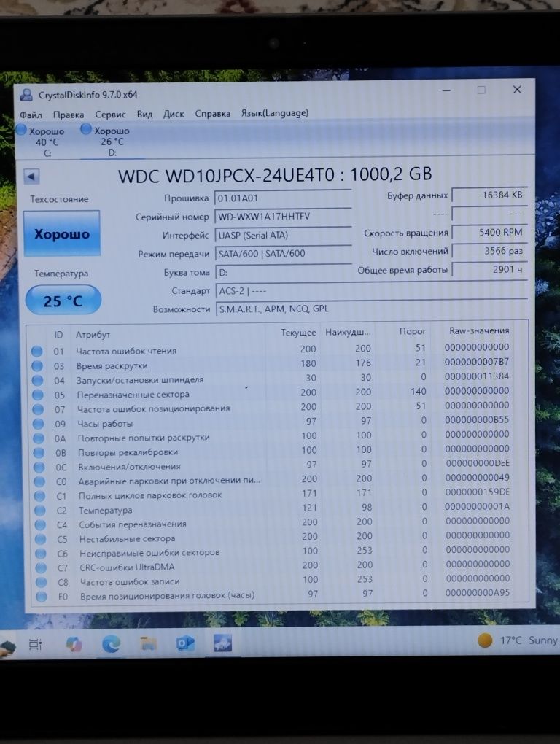Click the CrystalDiskInfo taskbar icon

click(222, 643)
